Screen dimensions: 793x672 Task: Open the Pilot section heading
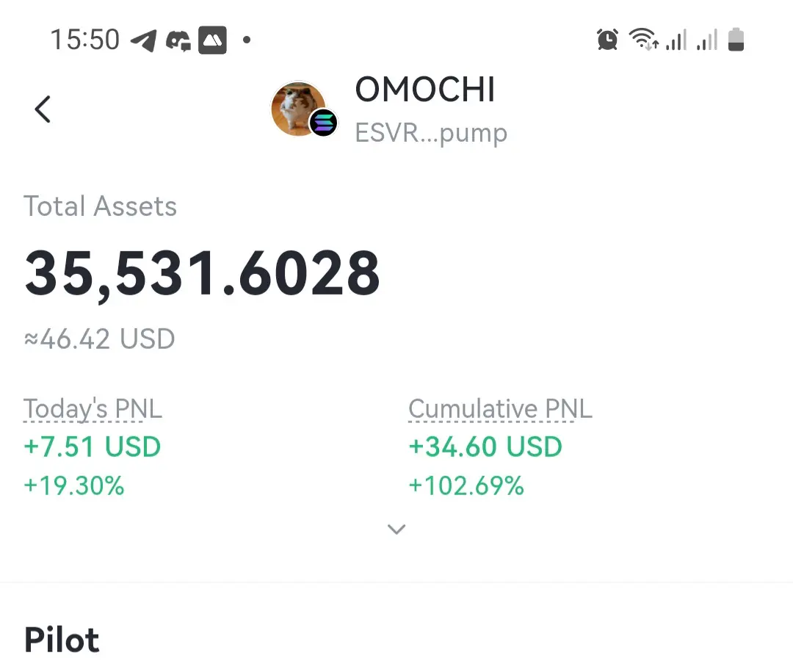(x=62, y=640)
